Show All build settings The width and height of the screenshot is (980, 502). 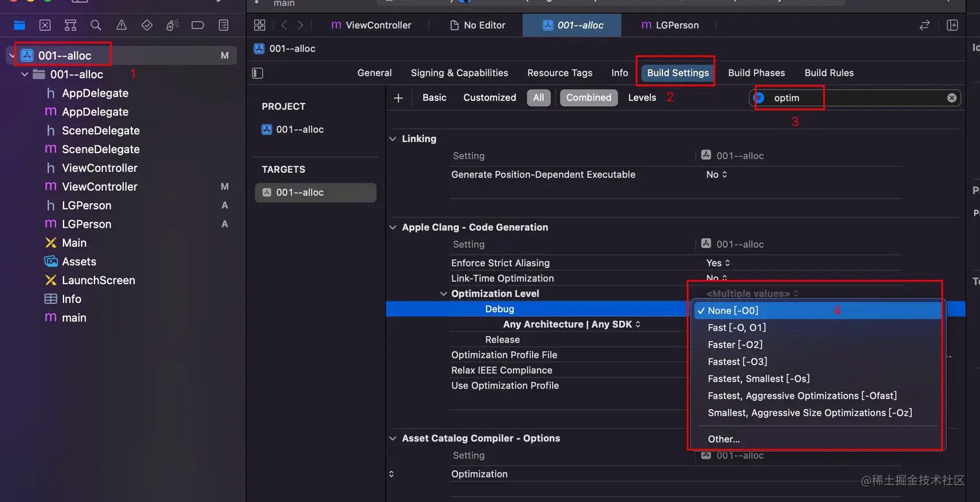(539, 98)
